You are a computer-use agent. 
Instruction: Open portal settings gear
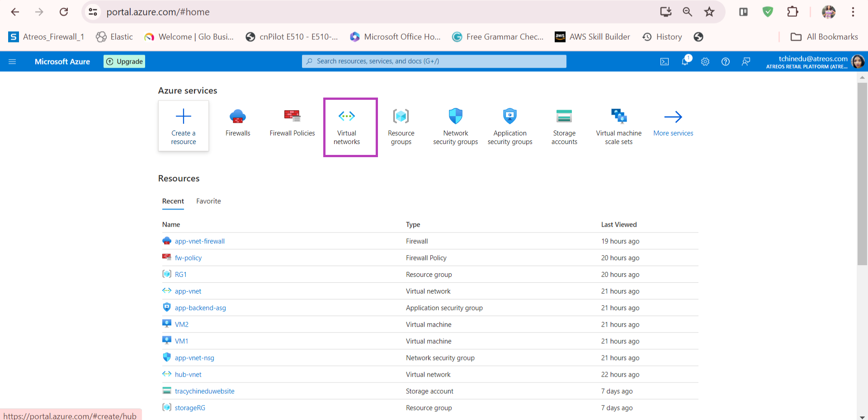click(705, 61)
